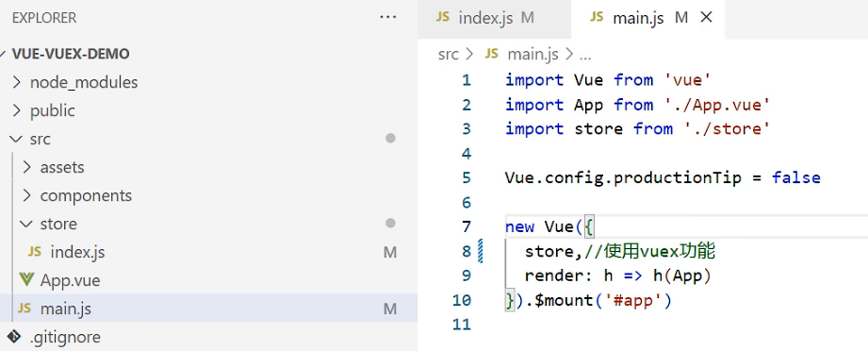The width and height of the screenshot is (868, 351).
Task: Click the EXPLORER panel title
Action: point(44,18)
